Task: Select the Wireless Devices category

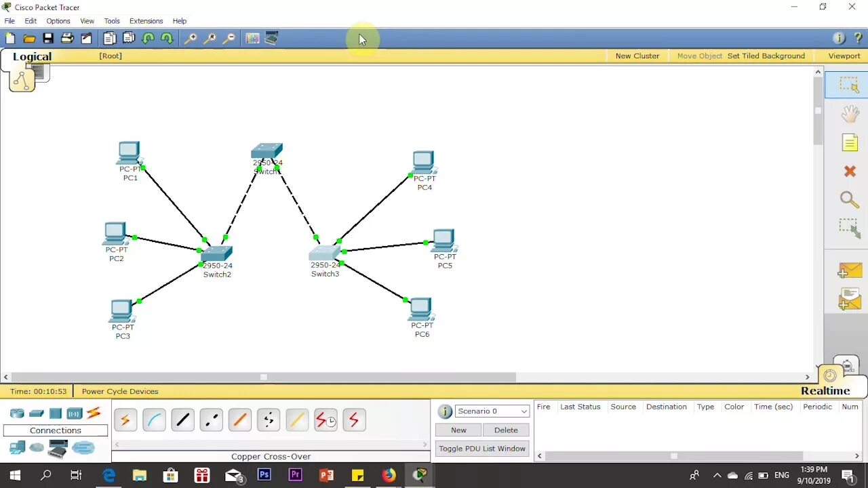Action: (75, 413)
